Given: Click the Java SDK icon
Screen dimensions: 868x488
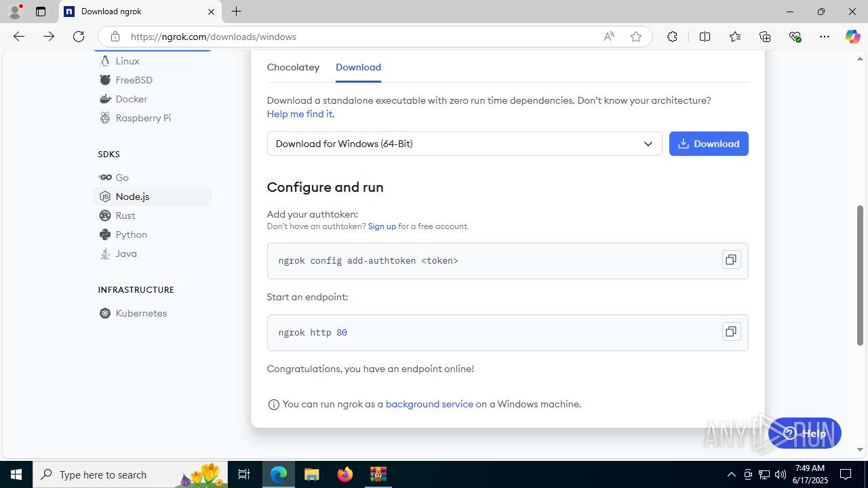Looking at the screenshot, I should coord(105,253).
